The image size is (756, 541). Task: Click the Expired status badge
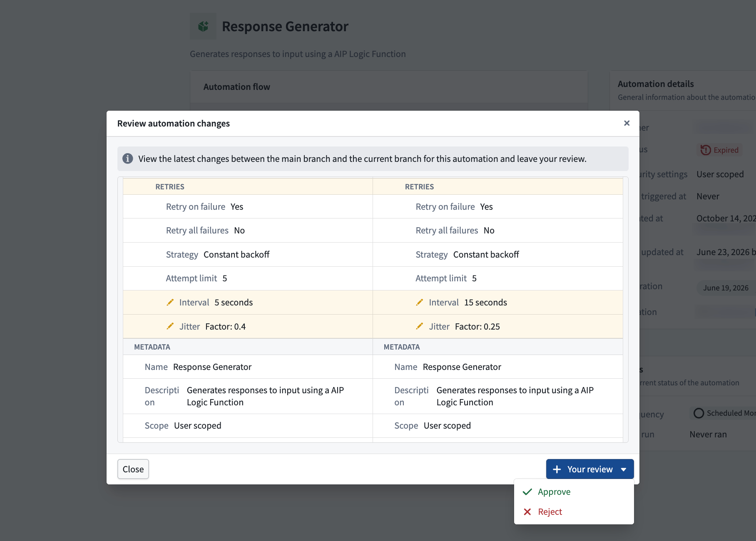point(720,150)
